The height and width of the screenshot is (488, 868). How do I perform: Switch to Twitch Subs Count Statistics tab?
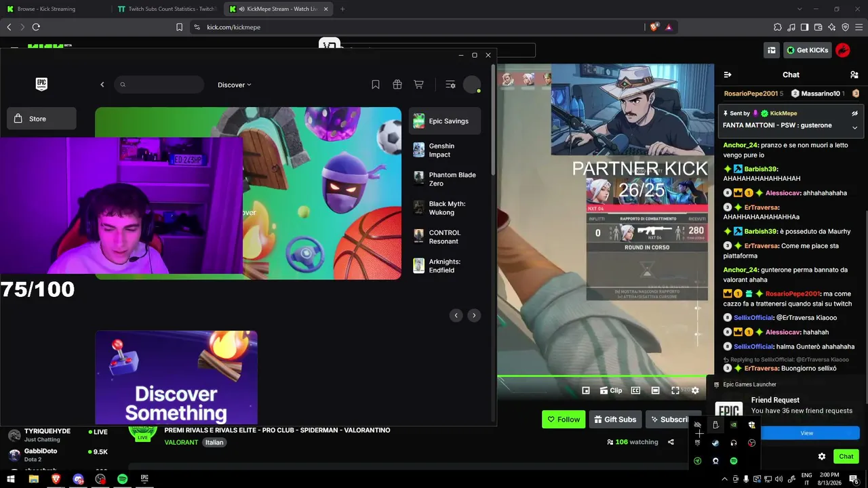[x=167, y=9]
